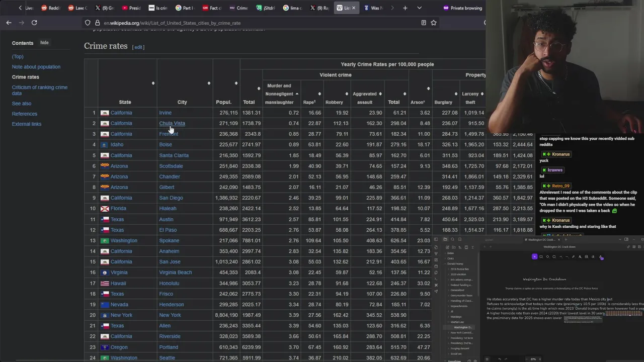This screenshot has width=644, height=362.
Task: Select the Excalidraw ellipse tool
Action: [554, 257]
